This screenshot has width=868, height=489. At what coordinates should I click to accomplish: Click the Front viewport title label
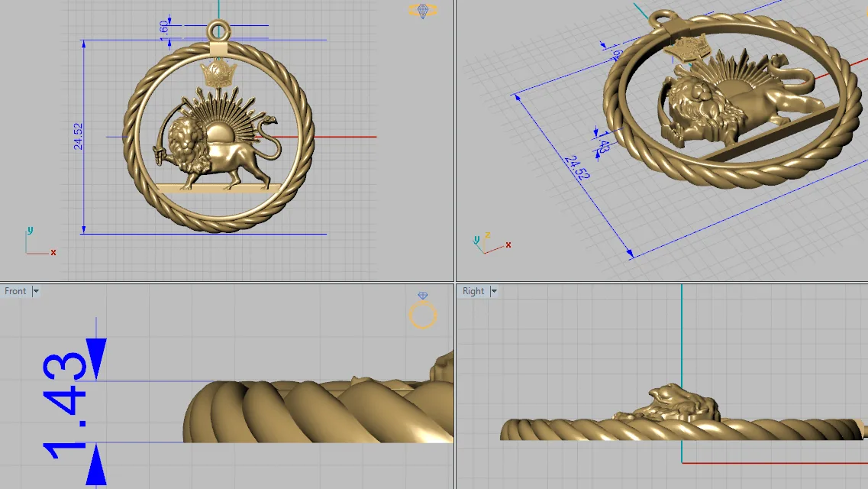click(x=15, y=291)
